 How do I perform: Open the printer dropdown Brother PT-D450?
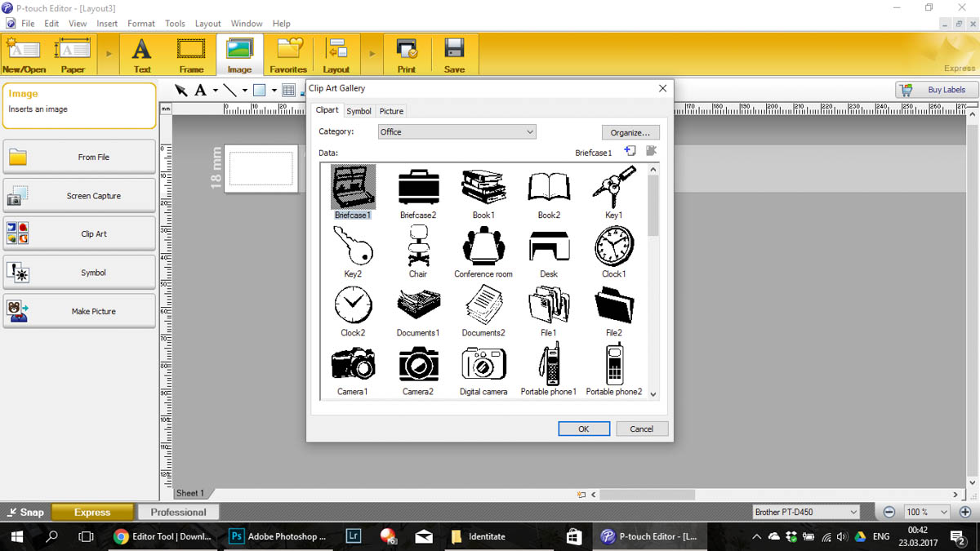(806, 512)
